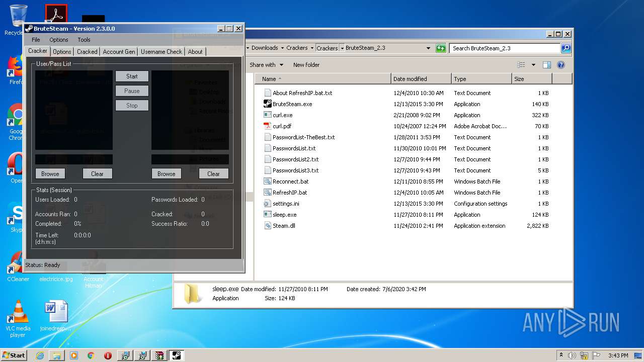Browse for the password list file

[x=167, y=173]
